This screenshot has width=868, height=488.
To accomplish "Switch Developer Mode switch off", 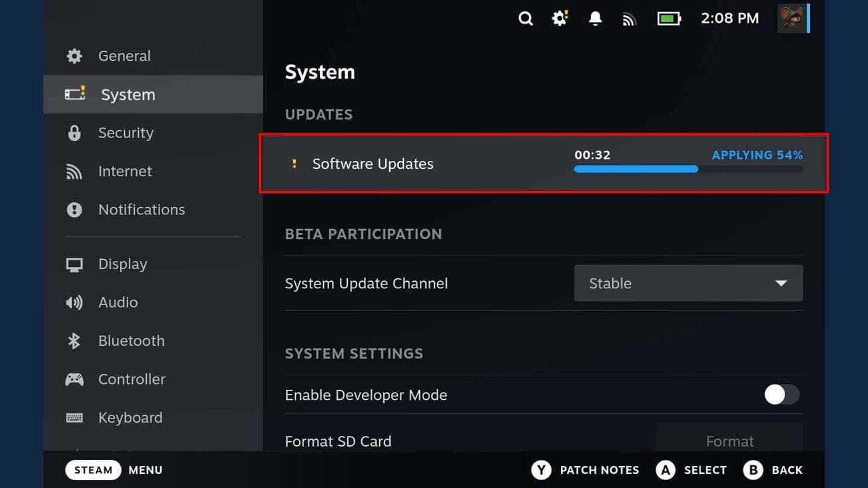I will click(781, 395).
